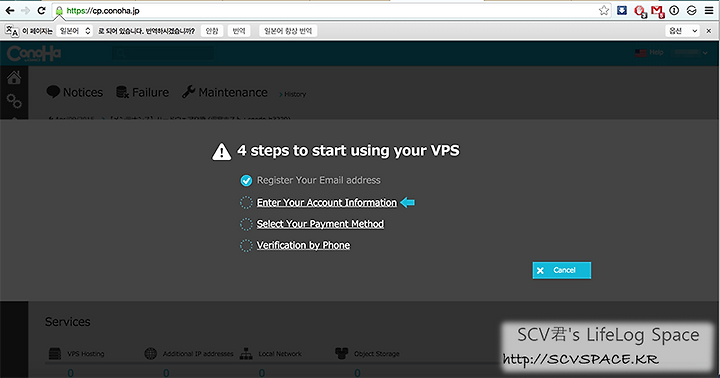The width and height of the screenshot is (720, 378).
Task: Click the Additional IP addresses count value
Action: tap(166, 373)
